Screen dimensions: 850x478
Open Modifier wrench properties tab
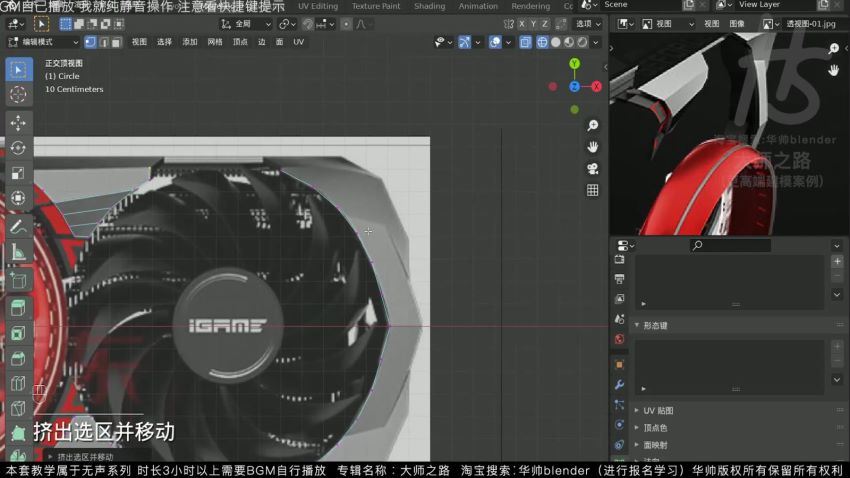(620, 385)
